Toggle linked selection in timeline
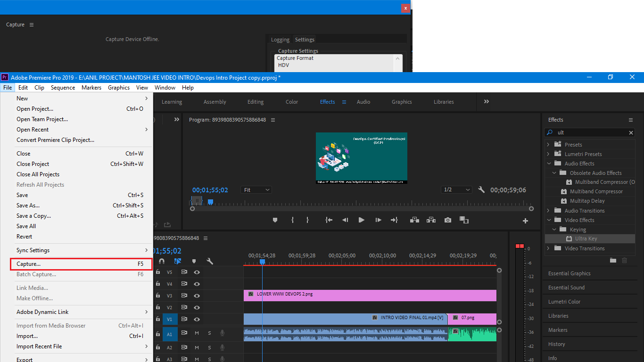 [178, 261]
